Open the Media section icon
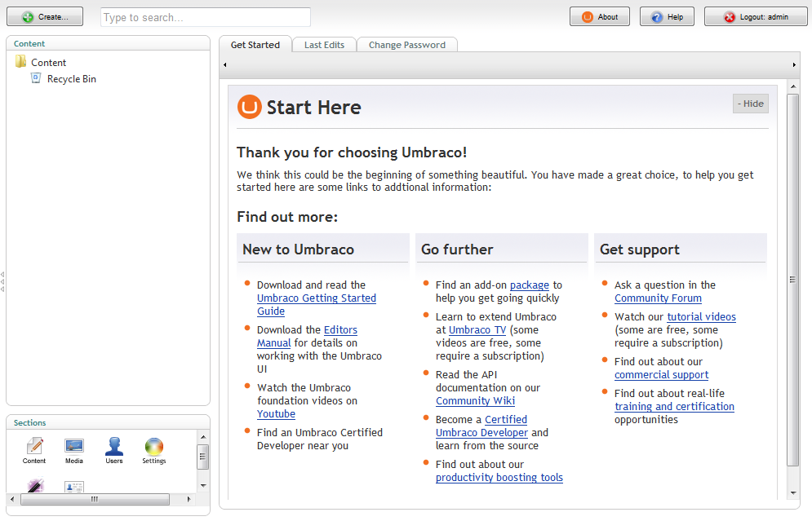 click(74, 446)
